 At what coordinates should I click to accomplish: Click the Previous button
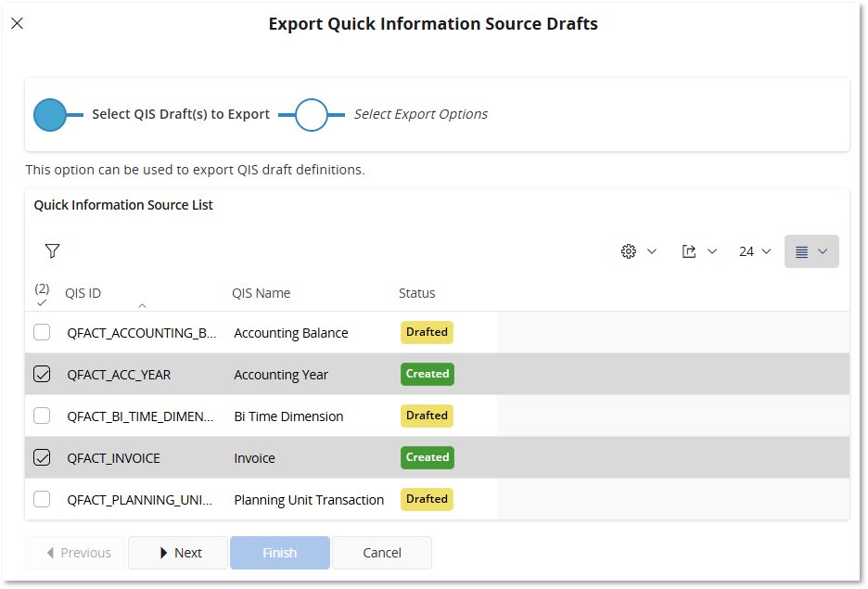[x=75, y=553]
